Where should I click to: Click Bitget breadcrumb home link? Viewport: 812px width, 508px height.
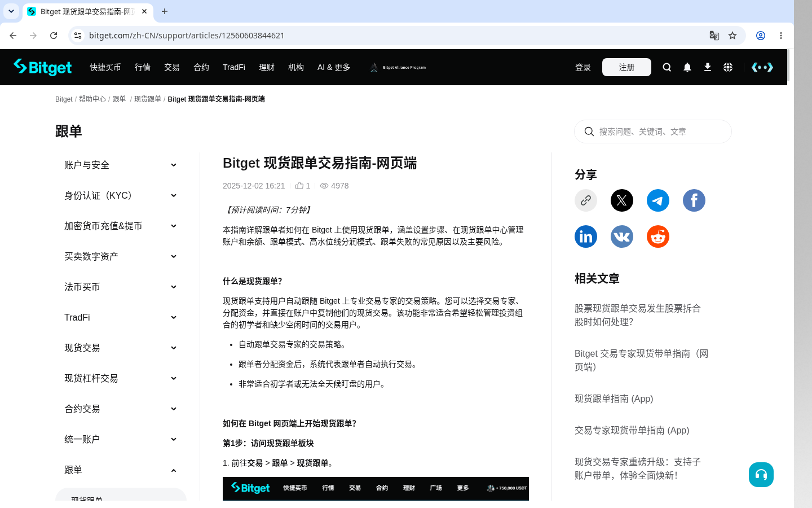64,99
